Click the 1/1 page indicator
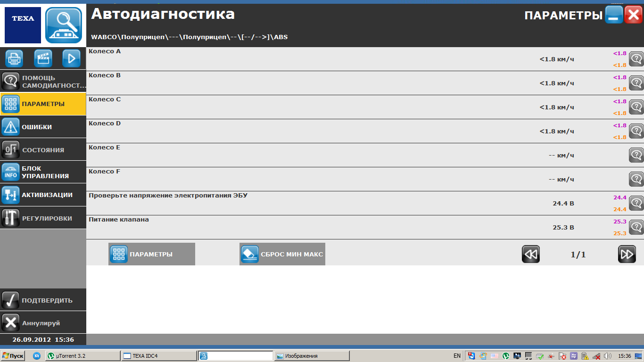 [x=578, y=255]
